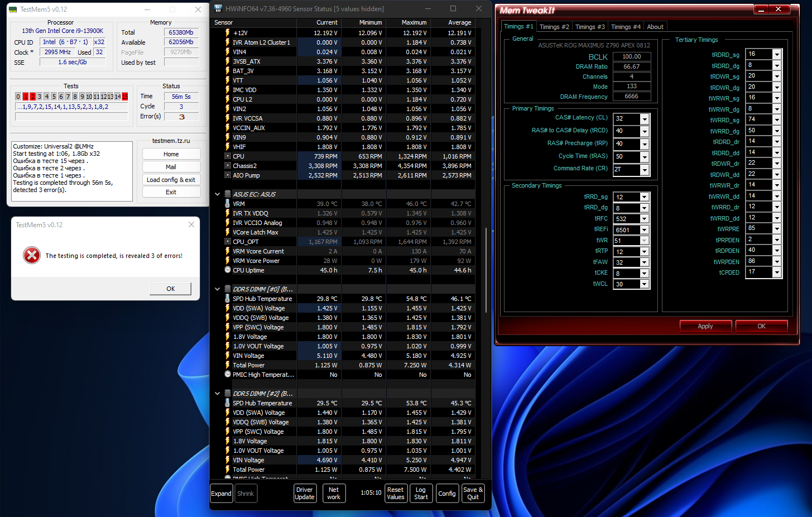Click the TestMem5 main window title icon

(13, 9)
